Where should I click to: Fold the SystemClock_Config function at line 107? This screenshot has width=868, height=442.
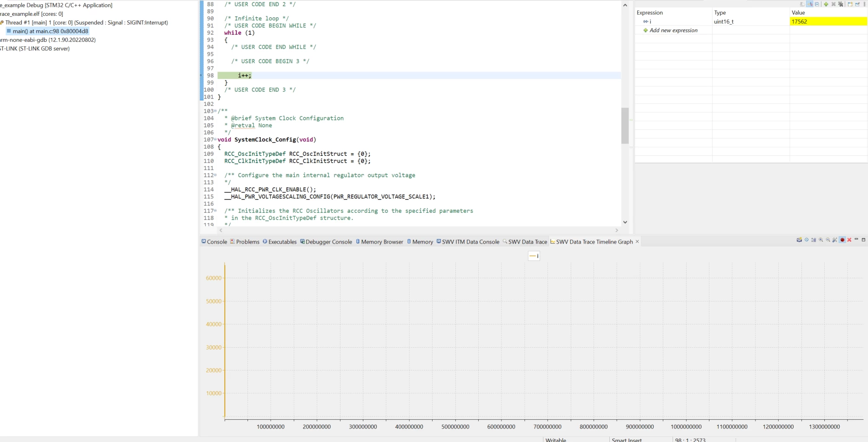point(215,139)
